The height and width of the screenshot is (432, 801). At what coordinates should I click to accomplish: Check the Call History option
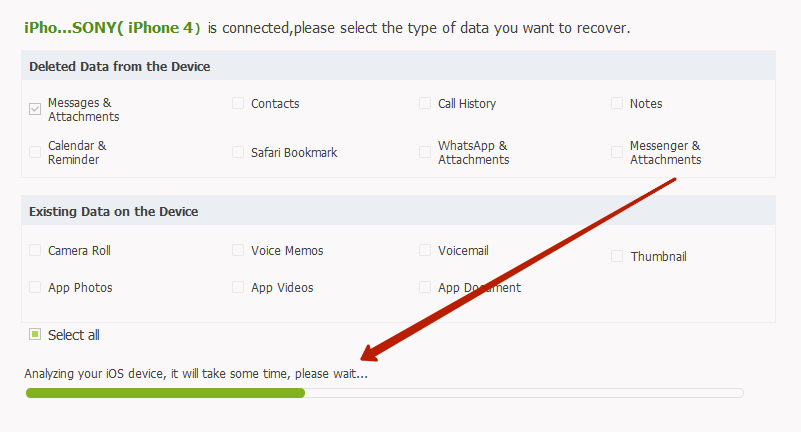pos(425,103)
